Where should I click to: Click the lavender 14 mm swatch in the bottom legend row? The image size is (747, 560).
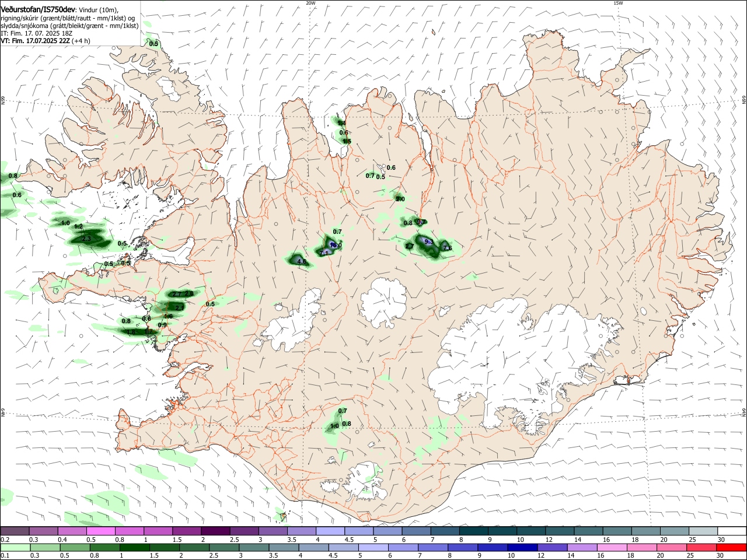coord(584,548)
